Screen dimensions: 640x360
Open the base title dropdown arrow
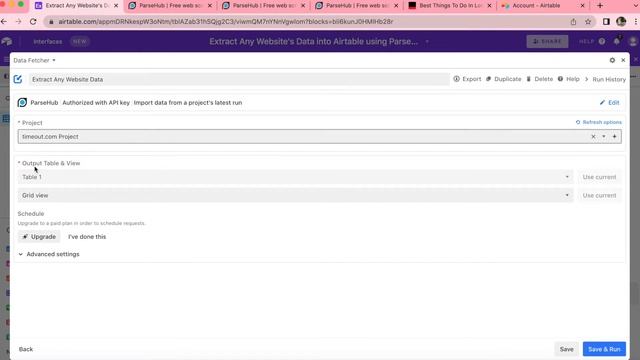coord(427,42)
